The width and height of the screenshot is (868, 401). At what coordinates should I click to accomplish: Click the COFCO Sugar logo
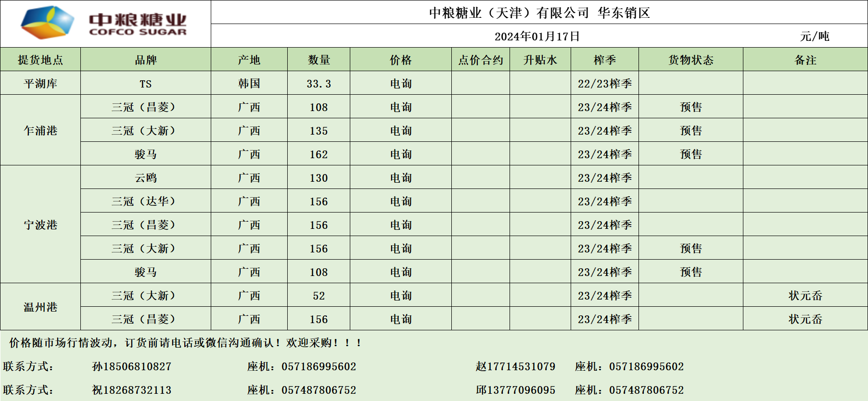click(x=104, y=23)
